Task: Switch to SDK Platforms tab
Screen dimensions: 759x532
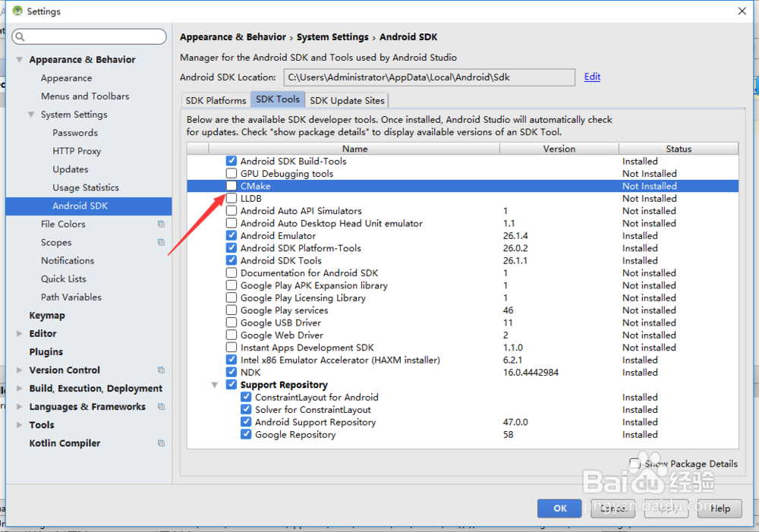Action: pyautogui.click(x=216, y=100)
